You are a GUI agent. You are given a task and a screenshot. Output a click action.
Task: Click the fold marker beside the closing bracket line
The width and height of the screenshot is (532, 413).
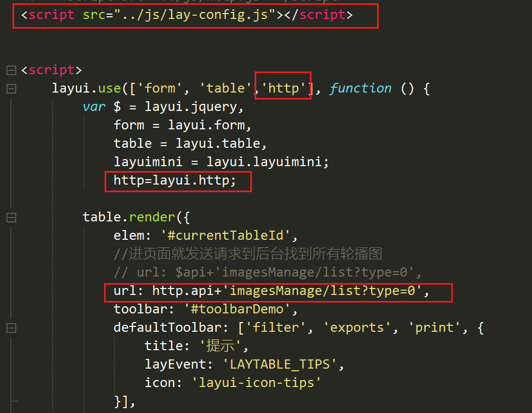coord(11,401)
